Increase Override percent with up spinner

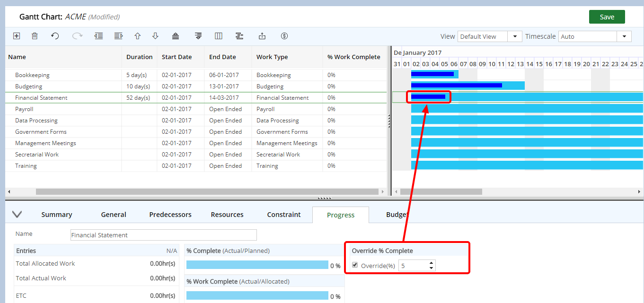point(432,263)
